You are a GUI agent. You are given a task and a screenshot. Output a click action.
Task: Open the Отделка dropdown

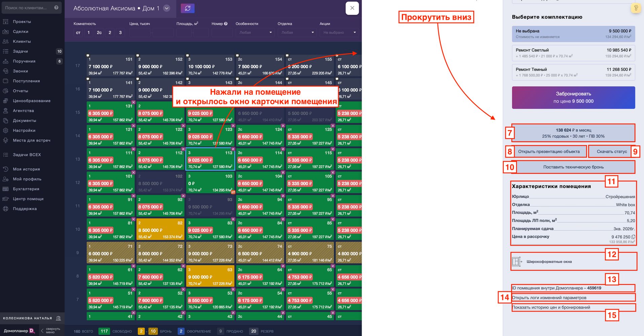(297, 33)
